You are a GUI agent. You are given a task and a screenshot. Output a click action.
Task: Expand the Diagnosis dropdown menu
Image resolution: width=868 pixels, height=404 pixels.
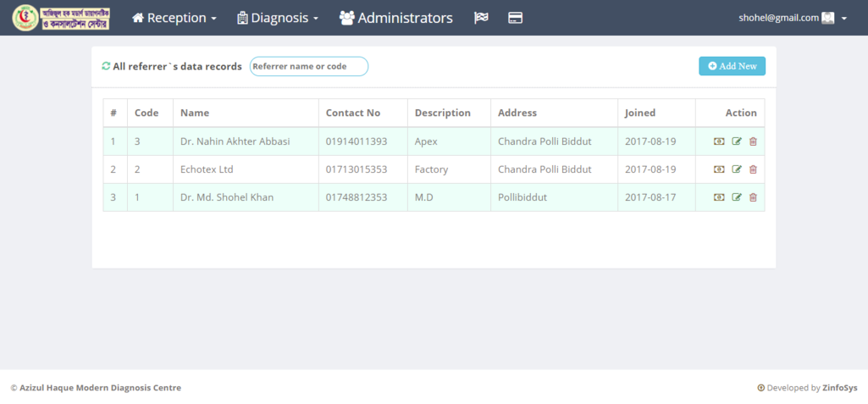278,18
